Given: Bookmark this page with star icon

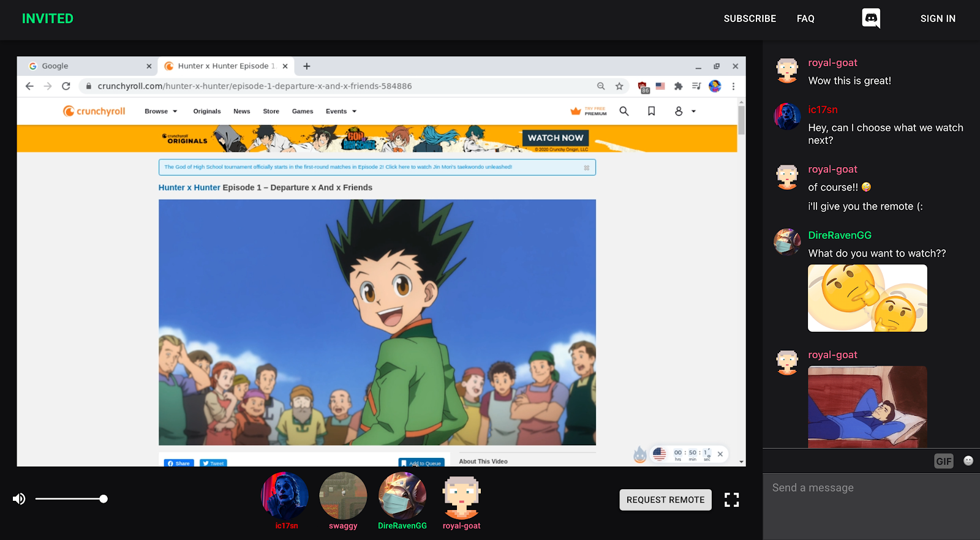Looking at the screenshot, I should [619, 86].
